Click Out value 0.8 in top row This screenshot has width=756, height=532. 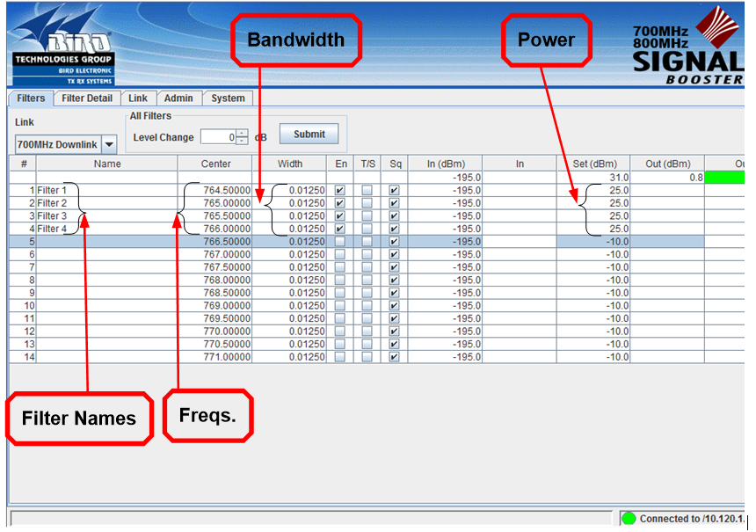(695, 178)
